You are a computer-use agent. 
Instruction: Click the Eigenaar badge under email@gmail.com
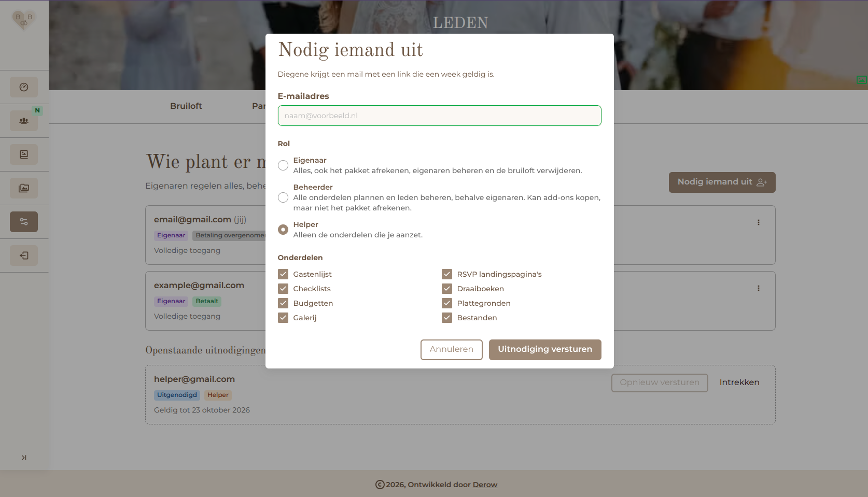click(x=171, y=235)
